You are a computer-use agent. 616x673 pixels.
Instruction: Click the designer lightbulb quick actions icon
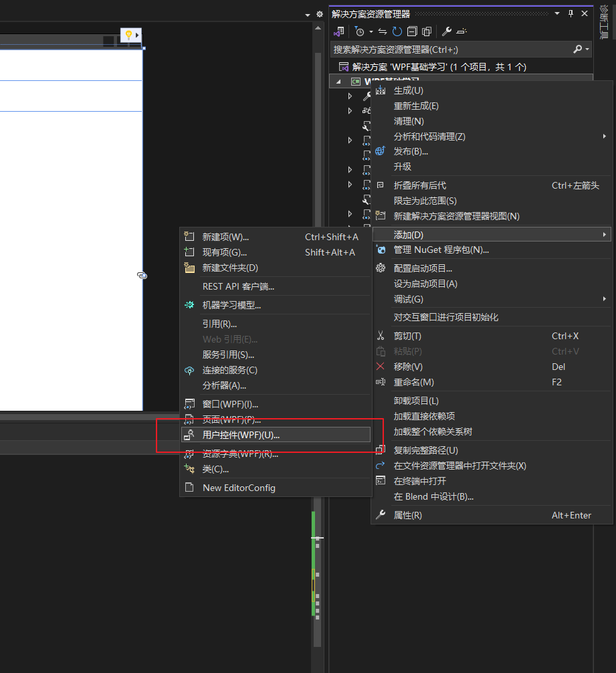pos(128,35)
